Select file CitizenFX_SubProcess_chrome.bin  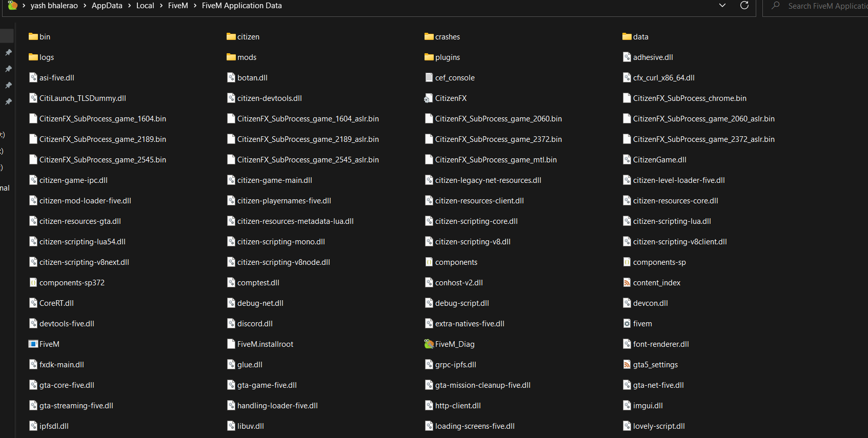pyautogui.click(x=684, y=98)
